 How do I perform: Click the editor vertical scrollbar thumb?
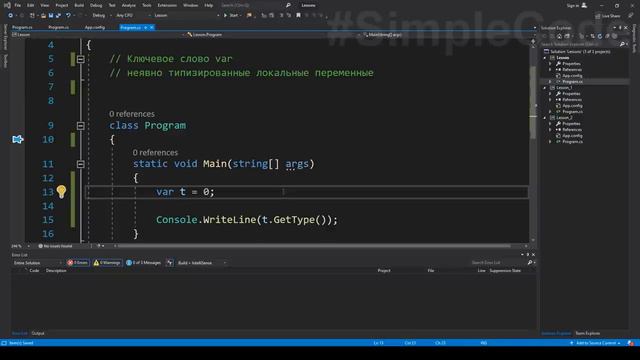pos(533,102)
